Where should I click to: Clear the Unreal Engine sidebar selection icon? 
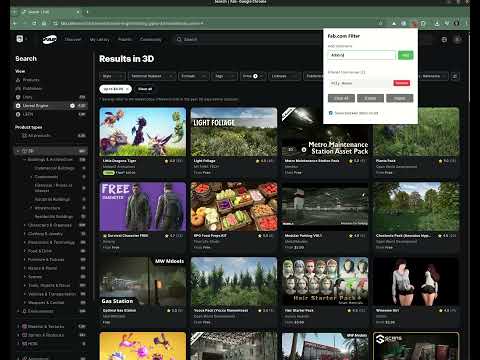point(72,106)
